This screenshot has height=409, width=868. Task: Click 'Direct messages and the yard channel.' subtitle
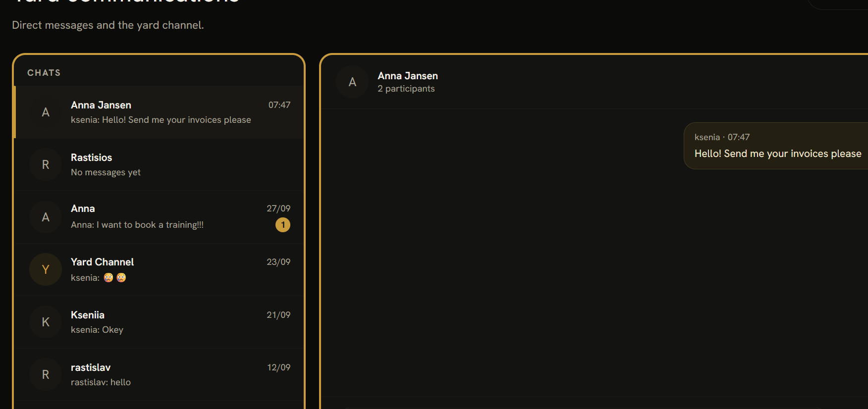(108, 25)
